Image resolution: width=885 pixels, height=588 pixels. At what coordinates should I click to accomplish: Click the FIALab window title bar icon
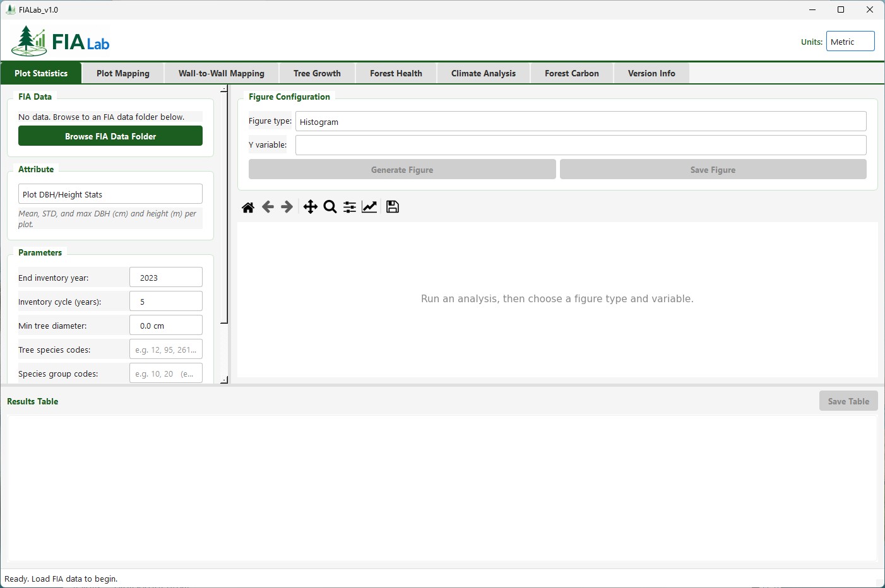[x=10, y=9]
